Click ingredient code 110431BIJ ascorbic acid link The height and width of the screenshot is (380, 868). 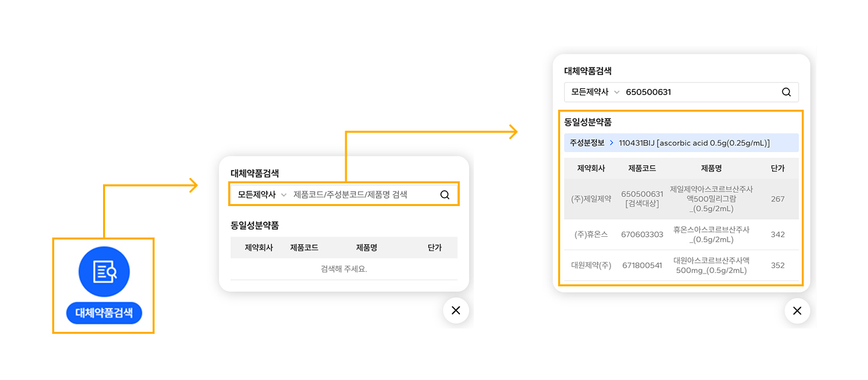tap(694, 143)
